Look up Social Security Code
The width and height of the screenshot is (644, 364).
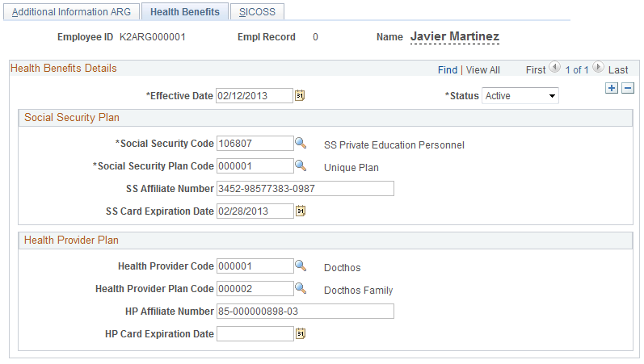click(300, 144)
